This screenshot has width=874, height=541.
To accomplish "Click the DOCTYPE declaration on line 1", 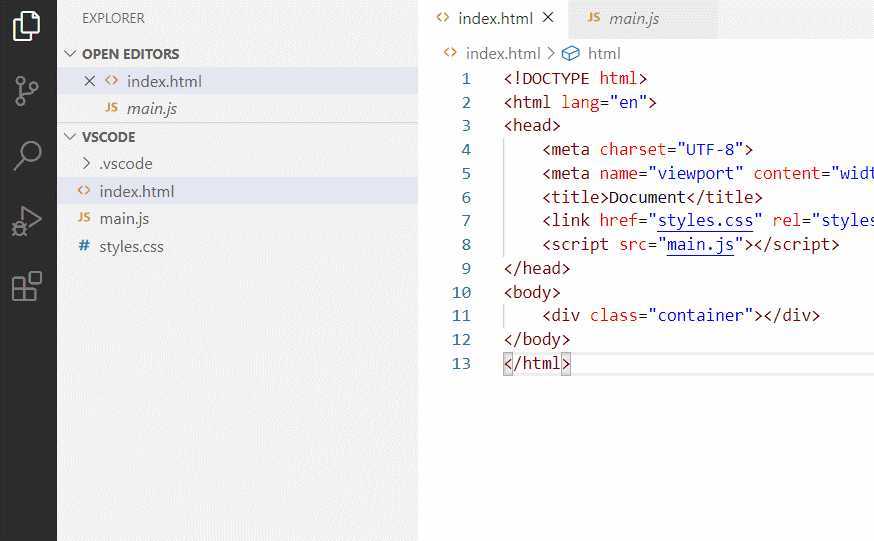I will (575, 79).
